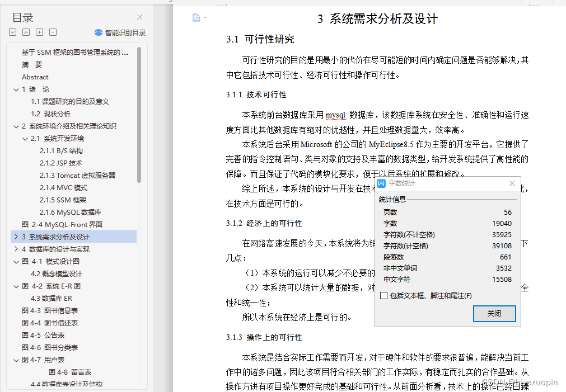Close the 目录 navigation pane

point(140,17)
